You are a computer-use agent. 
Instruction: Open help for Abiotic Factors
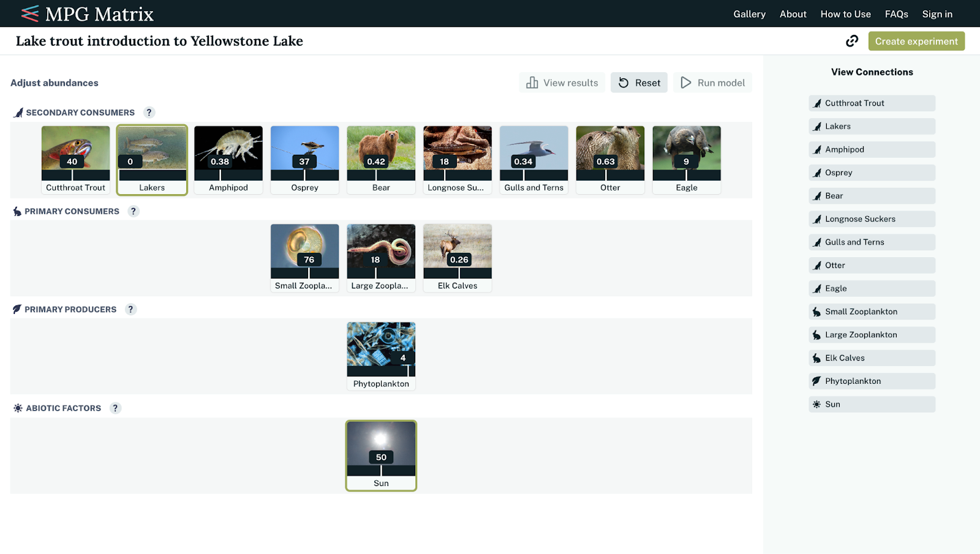[x=115, y=408]
